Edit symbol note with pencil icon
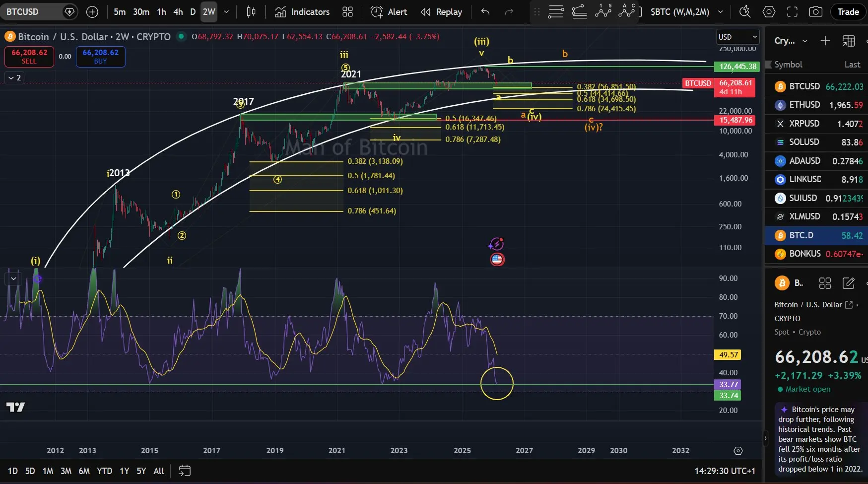Image resolution: width=868 pixels, height=484 pixels. point(849,283)
